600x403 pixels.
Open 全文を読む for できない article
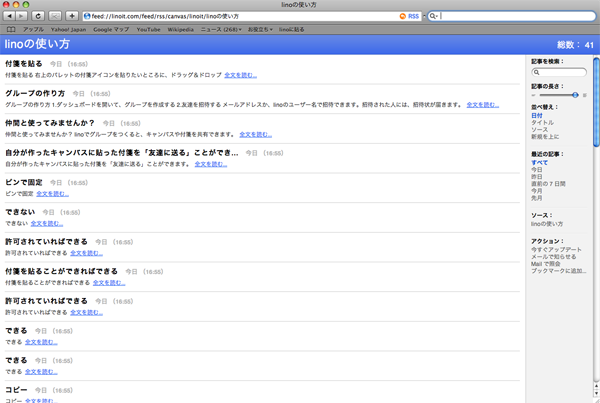47,223
